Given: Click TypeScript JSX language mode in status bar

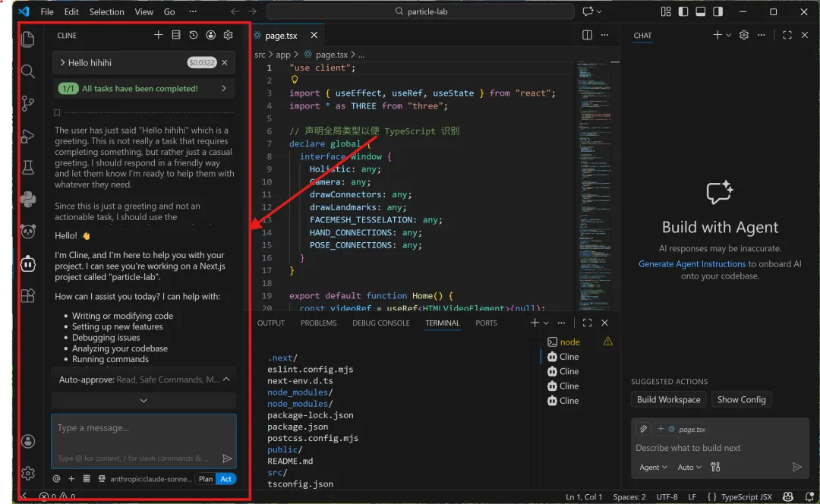Looking at the screenshot, I should click(746, 496).
